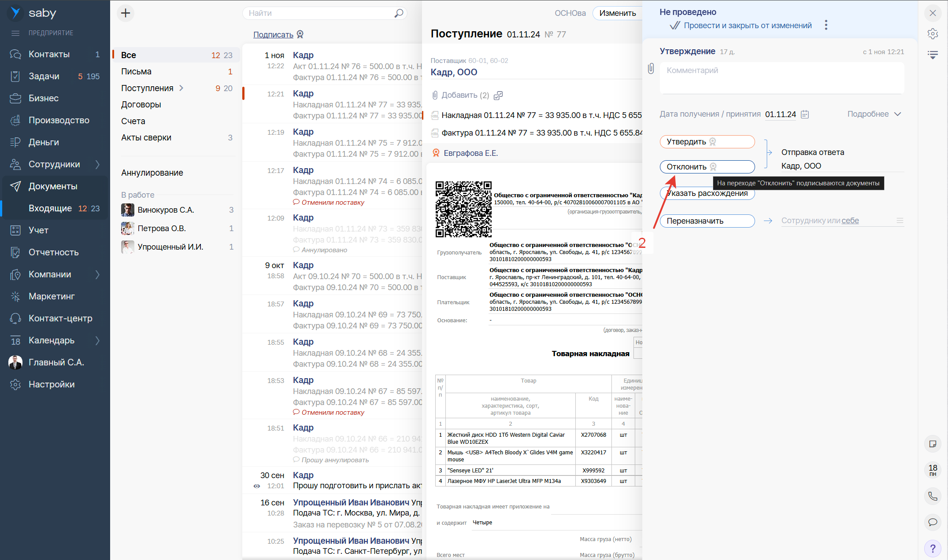Toggle hamburger menu next to ПРЕДПРИЯТИЕ
Screen dimensions: 948x560
[x=15, y=33]
